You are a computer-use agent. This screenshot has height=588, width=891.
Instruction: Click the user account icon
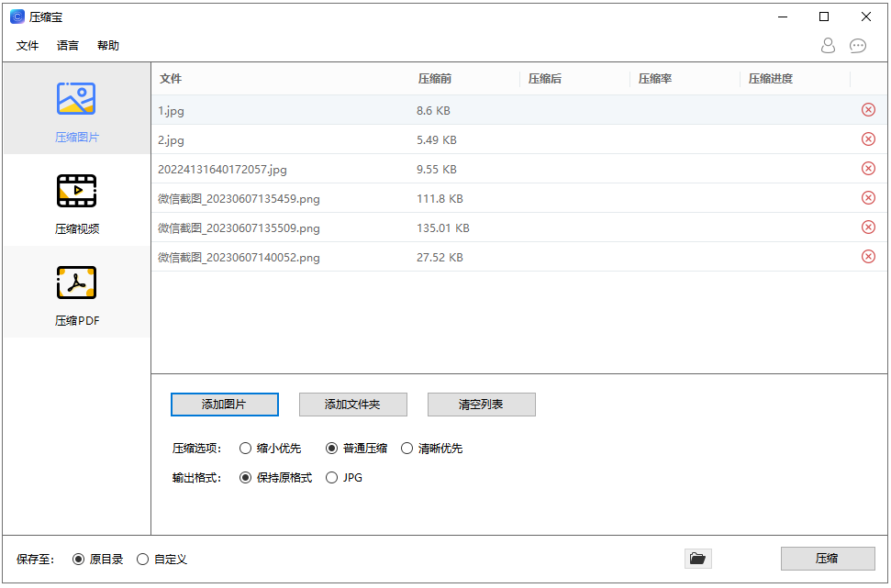tap(828, 45)
